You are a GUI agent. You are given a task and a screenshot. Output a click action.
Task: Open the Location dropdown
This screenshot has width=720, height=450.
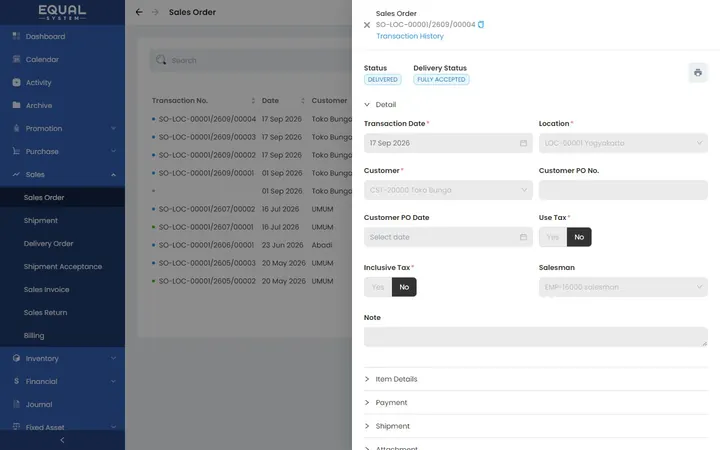(623, 143)
